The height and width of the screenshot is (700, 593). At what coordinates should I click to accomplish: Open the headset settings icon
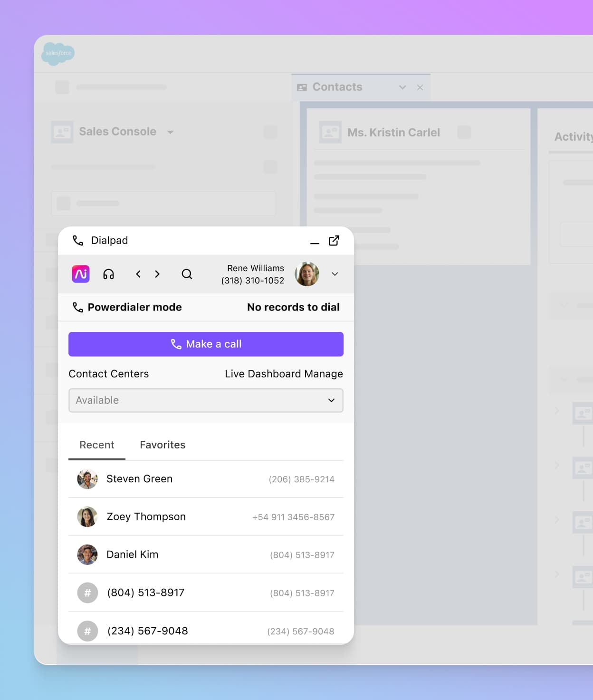coord(108,274)
